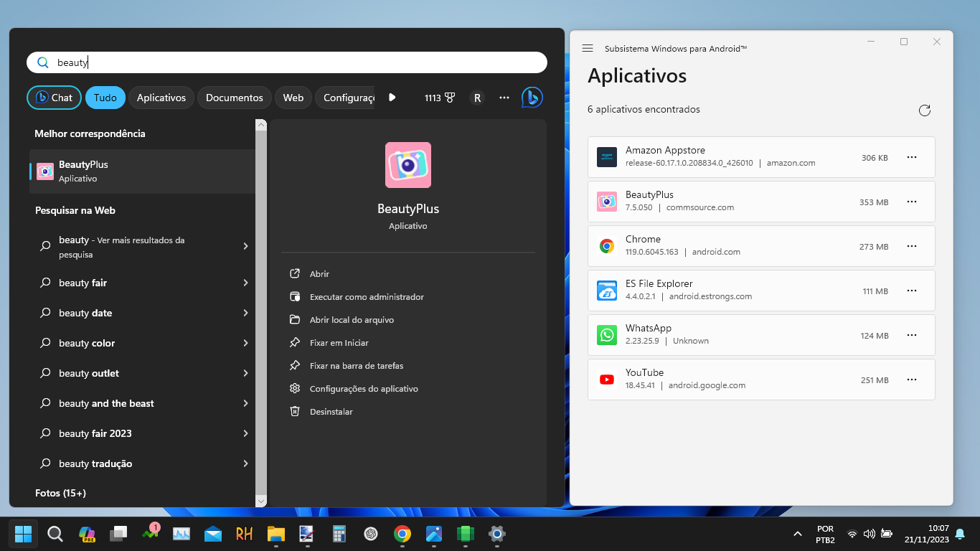Choose 'Executar como administrador' option
Viewport: 980px width, 551px height.
(x=367, y=297)
